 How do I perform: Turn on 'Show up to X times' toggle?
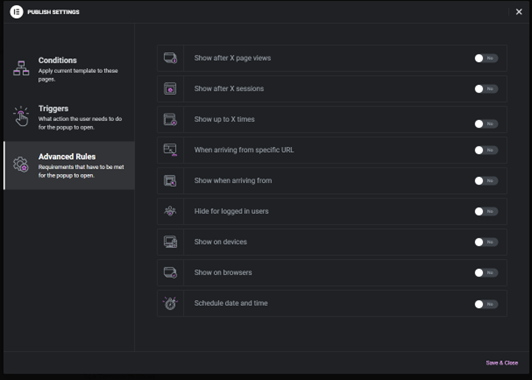click(486, 124)
